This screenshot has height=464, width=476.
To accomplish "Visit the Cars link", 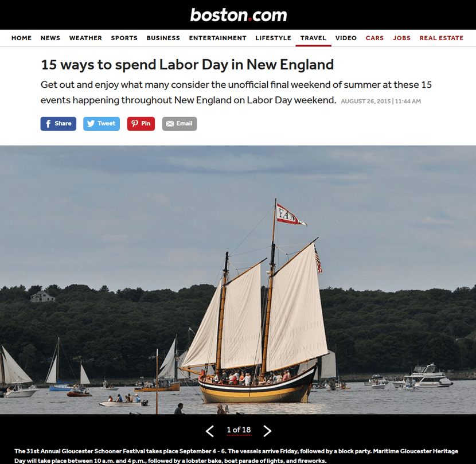I will tap(374, 38).
